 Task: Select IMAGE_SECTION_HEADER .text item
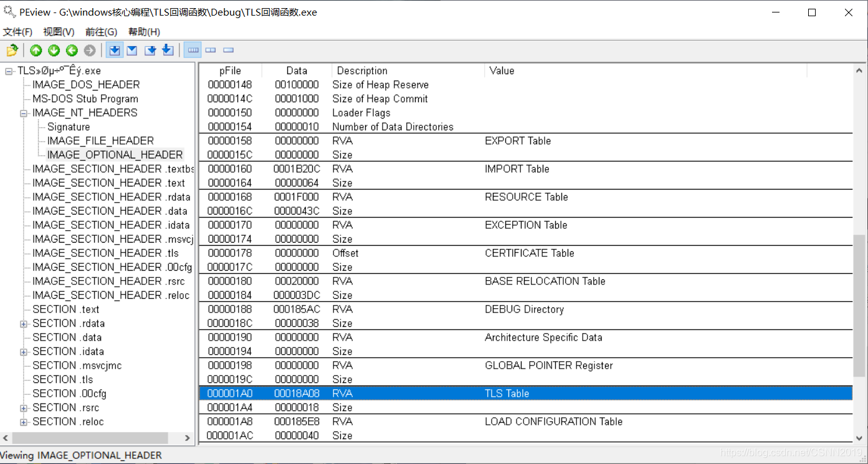pyautogui.click(x=108, y=183)
